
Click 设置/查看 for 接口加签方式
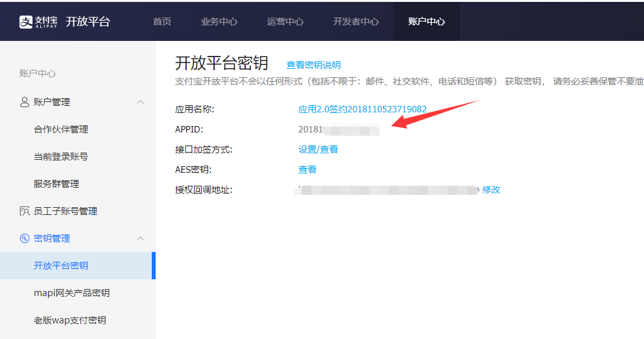[x=318, y=149]
